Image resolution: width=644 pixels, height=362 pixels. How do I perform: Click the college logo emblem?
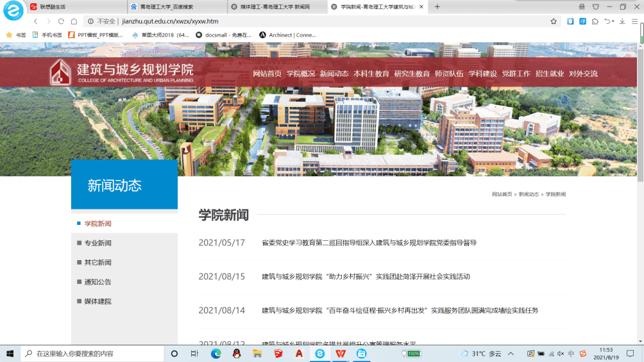(x=60, y=72)
